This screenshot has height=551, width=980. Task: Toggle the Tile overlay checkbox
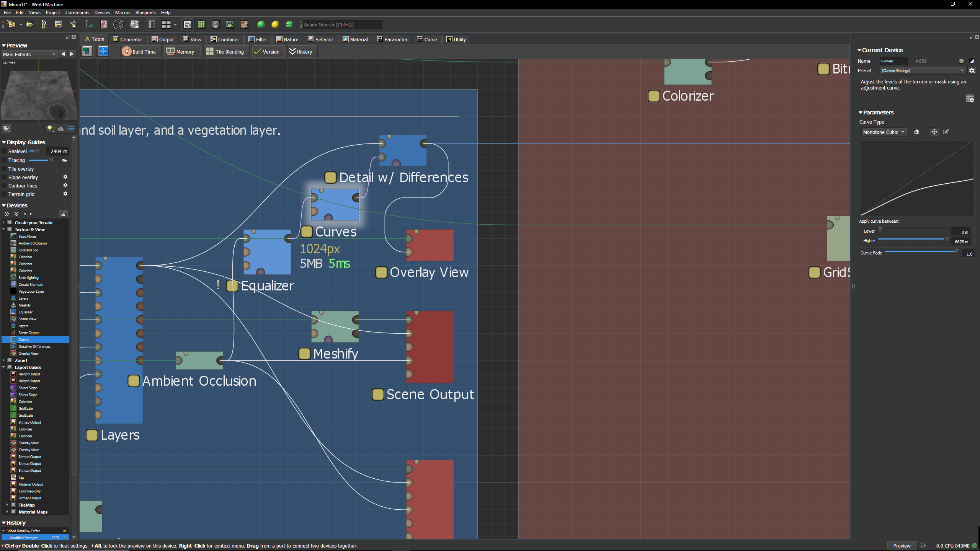pyautogui.click(x=4, y=169)
